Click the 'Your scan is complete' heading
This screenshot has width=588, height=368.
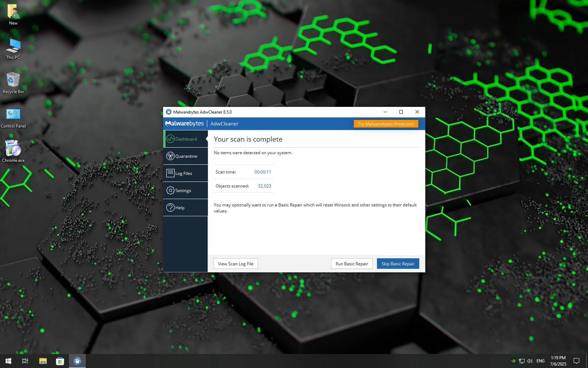tap(248, 139)
